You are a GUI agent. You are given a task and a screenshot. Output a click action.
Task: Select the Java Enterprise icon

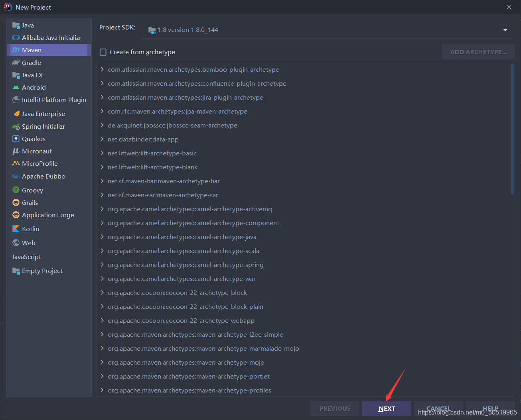point(16,114)
